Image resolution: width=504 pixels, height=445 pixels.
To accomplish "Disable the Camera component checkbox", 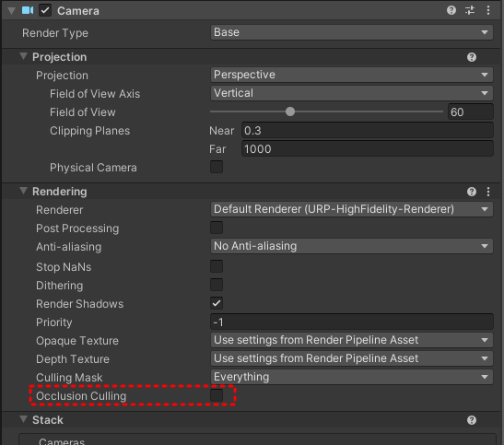I will coord(45,11).
